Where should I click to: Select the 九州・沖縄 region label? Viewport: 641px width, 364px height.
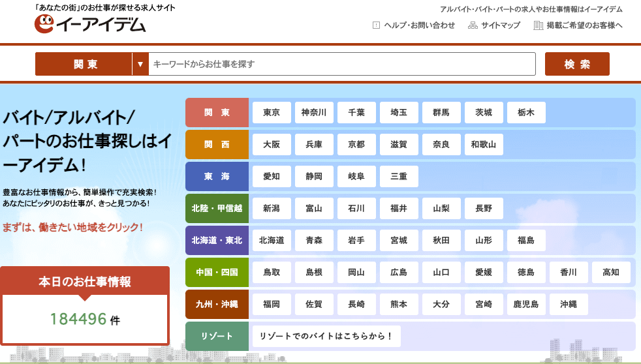[x=217, y=304]
